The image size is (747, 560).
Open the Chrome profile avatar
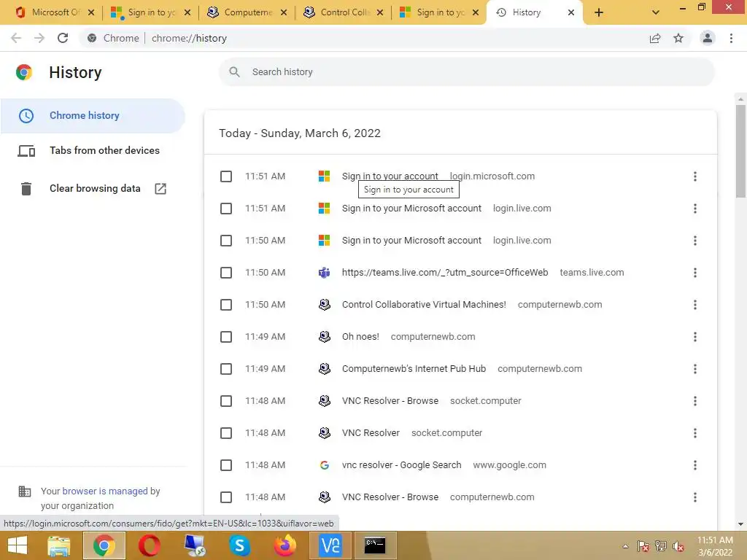point(708,38)
